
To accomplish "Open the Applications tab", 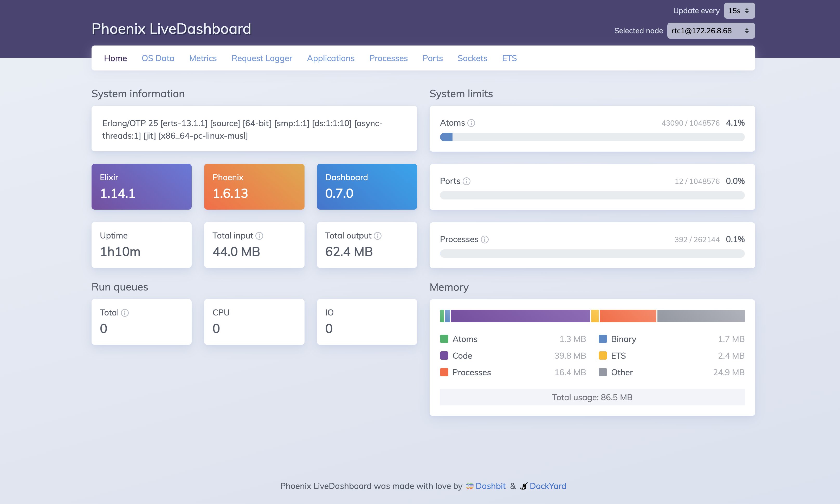I will pyautogui.click(x=331, y=59).
